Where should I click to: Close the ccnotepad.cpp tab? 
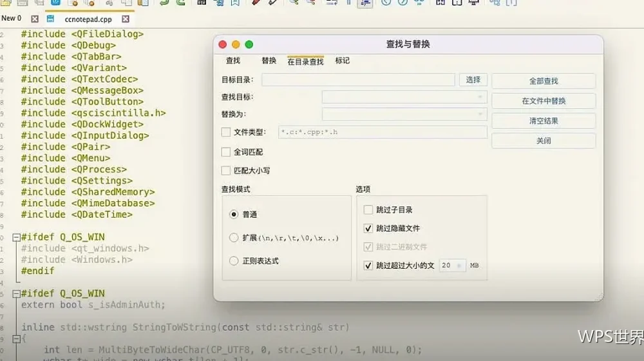[126, 19]
